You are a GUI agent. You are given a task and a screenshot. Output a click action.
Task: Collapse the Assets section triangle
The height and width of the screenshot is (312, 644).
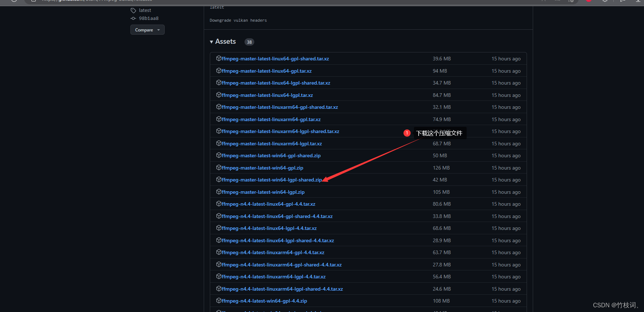coord(212,42)
